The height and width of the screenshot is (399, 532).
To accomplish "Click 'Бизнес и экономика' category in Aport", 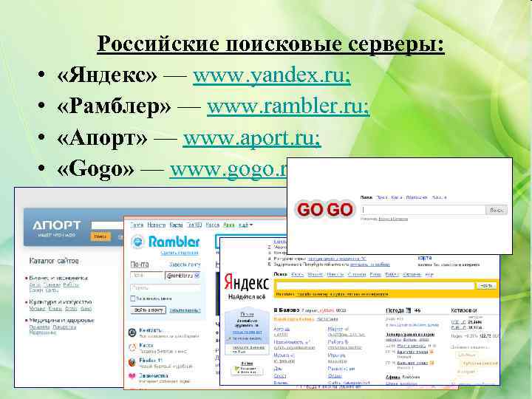I will (x=58, y=278).
